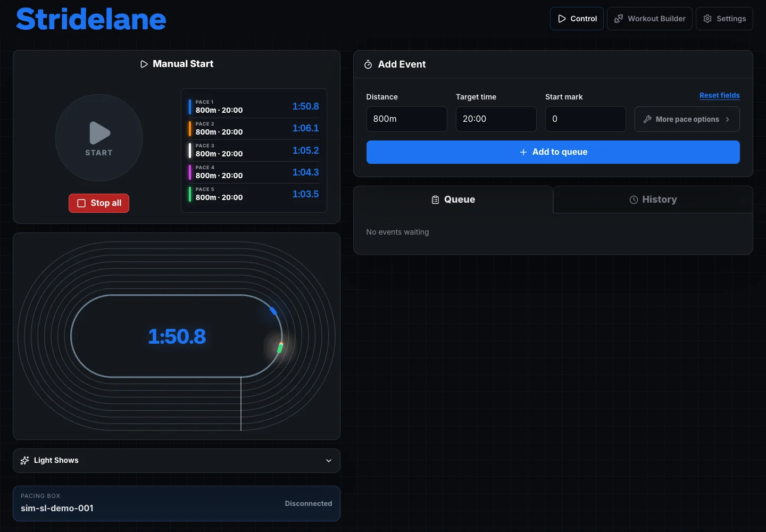
Task: Click the green color bar of Pace 5
Action: 190,194
